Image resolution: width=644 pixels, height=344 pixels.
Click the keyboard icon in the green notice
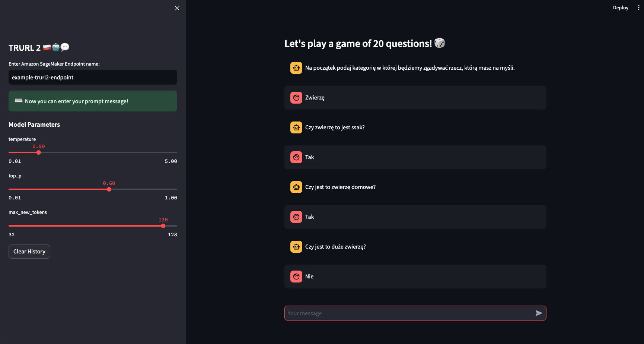[x=19, y=101]
